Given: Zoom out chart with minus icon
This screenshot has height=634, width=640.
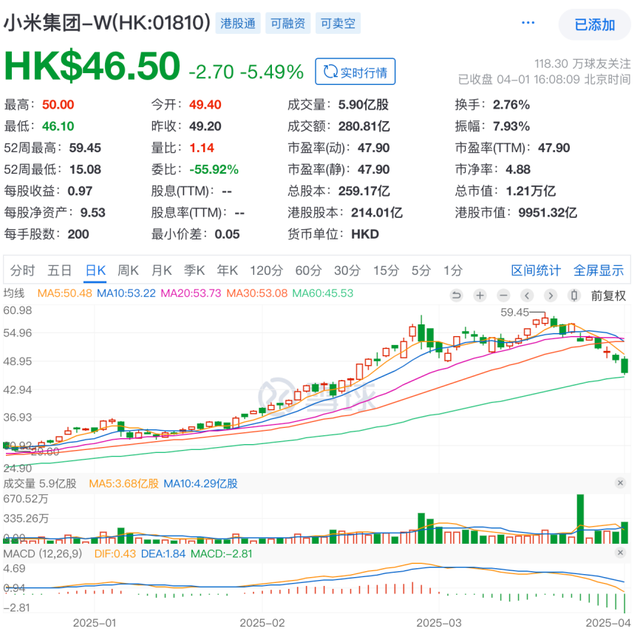Looking at the screenshot, I should click(504, 295).
